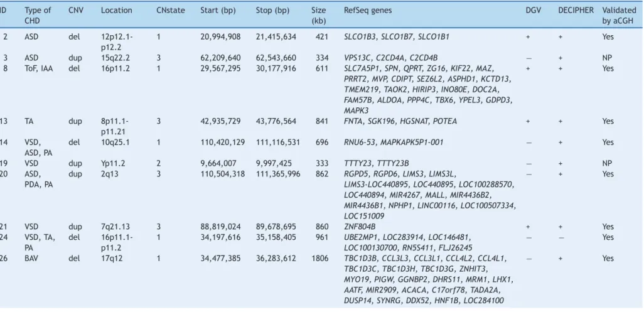Screen dimensions: 644x312
Task: Select stop value '9,997,425'
Action: (x=273, y=163)
